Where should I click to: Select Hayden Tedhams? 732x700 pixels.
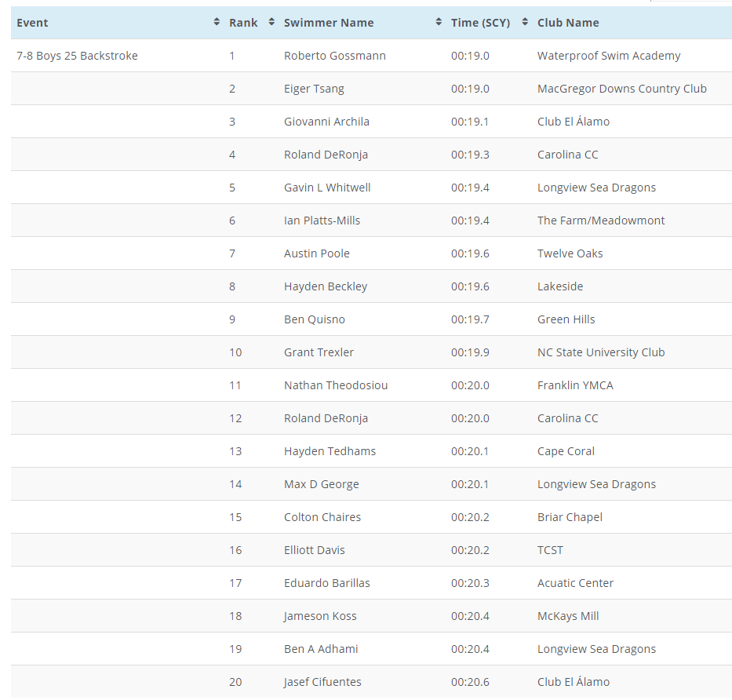pos(330,451)
